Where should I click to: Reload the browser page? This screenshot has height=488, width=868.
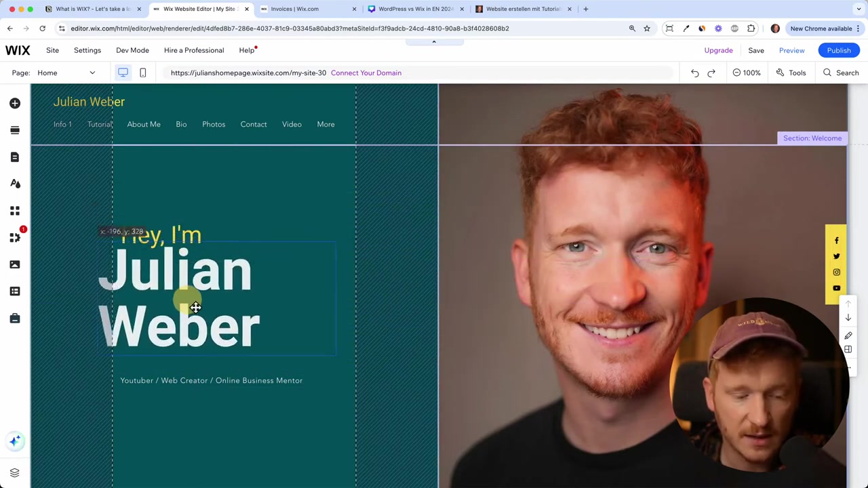(x=42, y=28)
